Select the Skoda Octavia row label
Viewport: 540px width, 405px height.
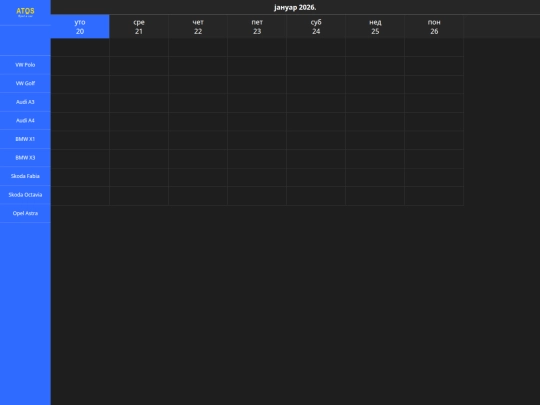coord(25,195)
